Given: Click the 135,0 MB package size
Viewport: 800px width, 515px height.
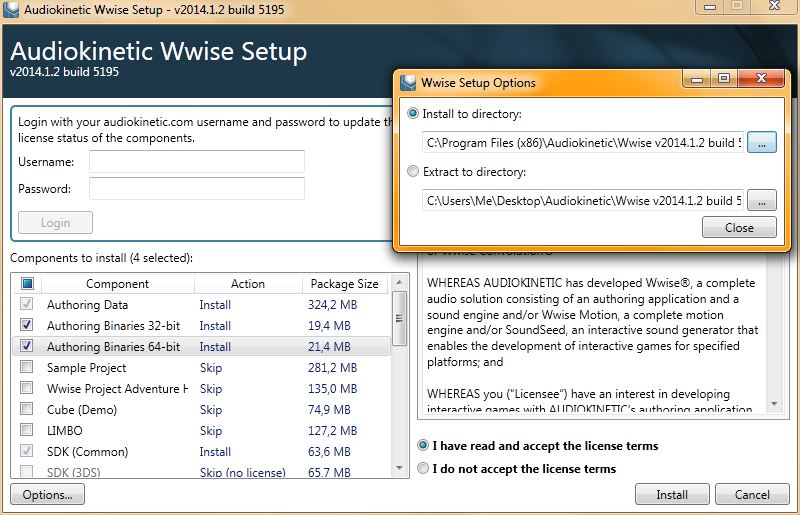Looking at the screenshot, I should click(x=332, y=388).
